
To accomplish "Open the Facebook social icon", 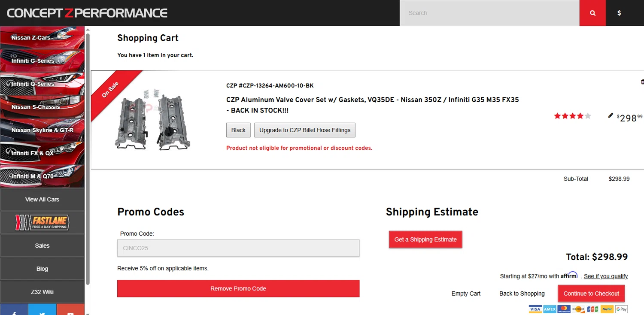I will coord(14,312).
